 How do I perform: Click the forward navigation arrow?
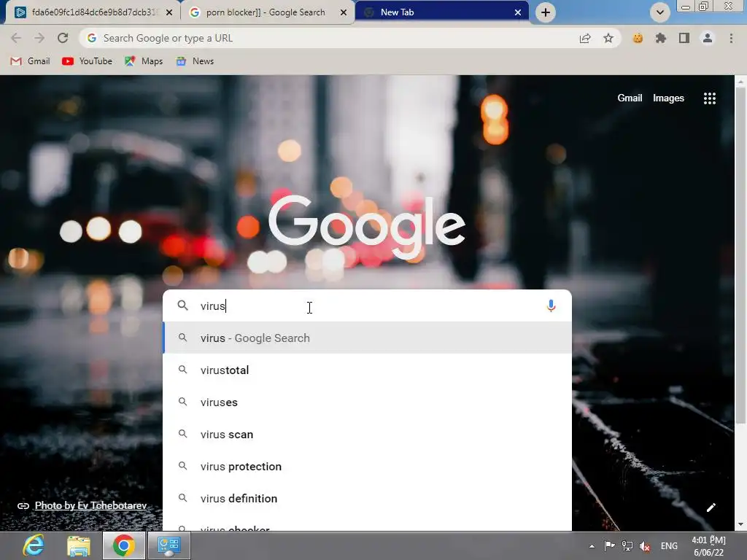click(x=39, y=38)
